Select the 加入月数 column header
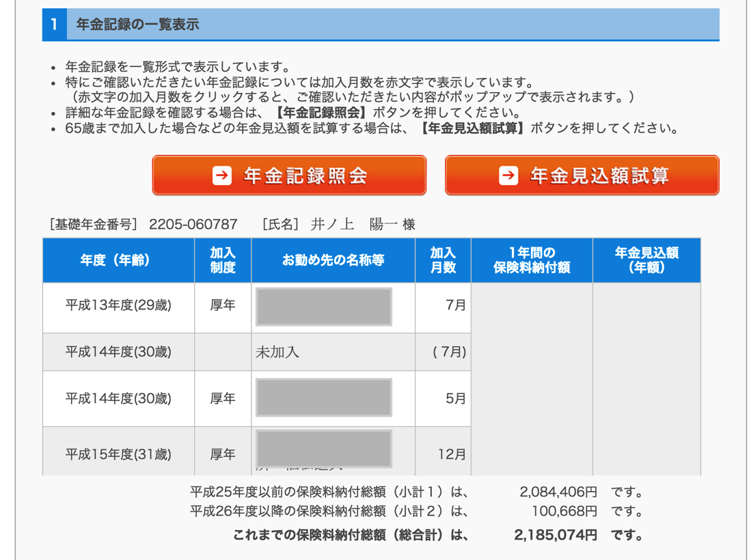The width and height of the screenshot is (749, 560). (443, 260)
